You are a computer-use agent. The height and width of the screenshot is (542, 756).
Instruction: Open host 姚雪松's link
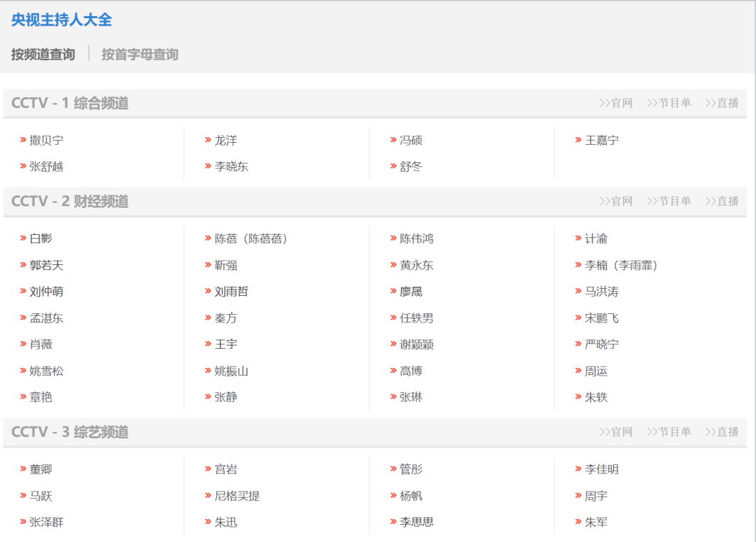[x=46, y=371]
